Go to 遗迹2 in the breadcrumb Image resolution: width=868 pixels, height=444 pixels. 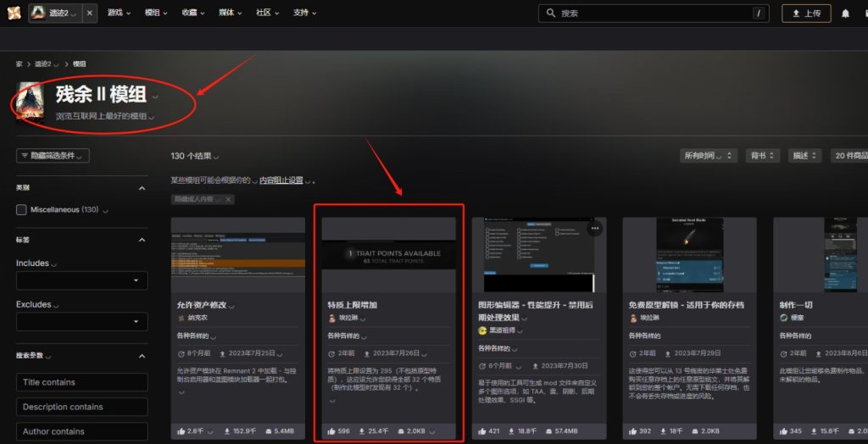pyautogui.click(x=42, y=64)
